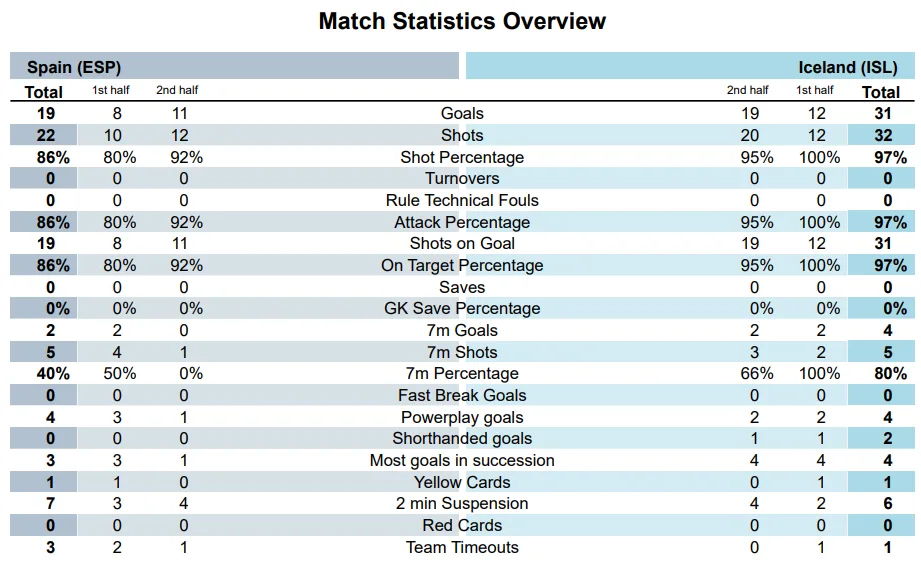Select the GK Save Percentage label
The image size is (921, 568).
coord(462,309)
